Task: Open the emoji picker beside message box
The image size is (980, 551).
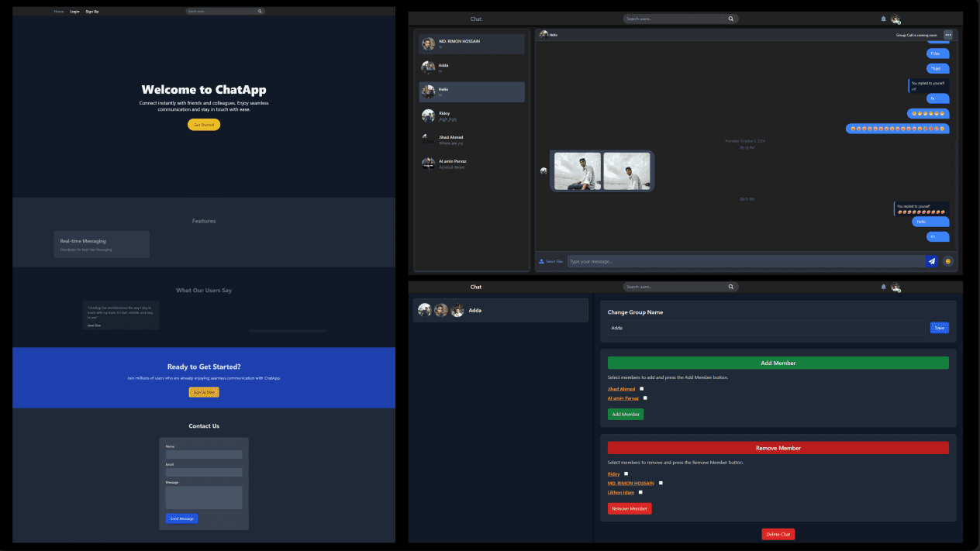Action: pyautogui.click(x=947, y=261)
